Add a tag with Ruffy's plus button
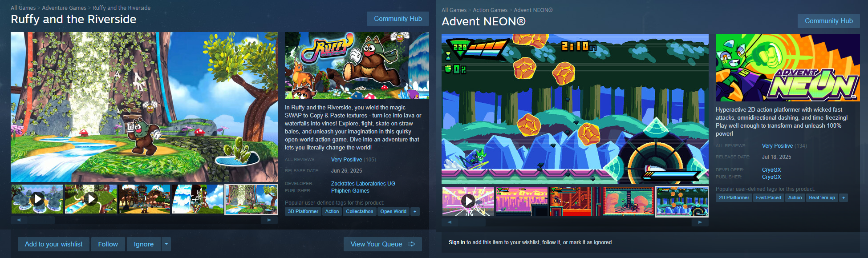This screenshot has height=258, width=868. pos(415,212)
